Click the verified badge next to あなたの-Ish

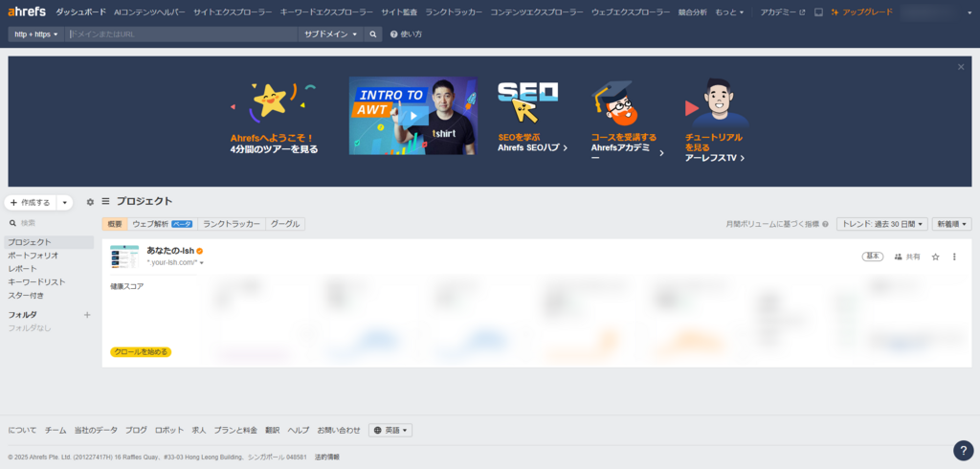200,251
